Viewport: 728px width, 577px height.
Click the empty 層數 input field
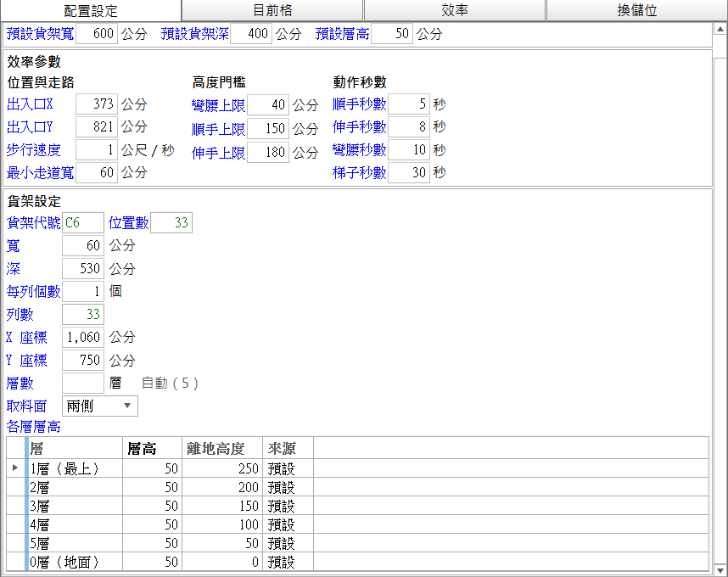point(83,384)
